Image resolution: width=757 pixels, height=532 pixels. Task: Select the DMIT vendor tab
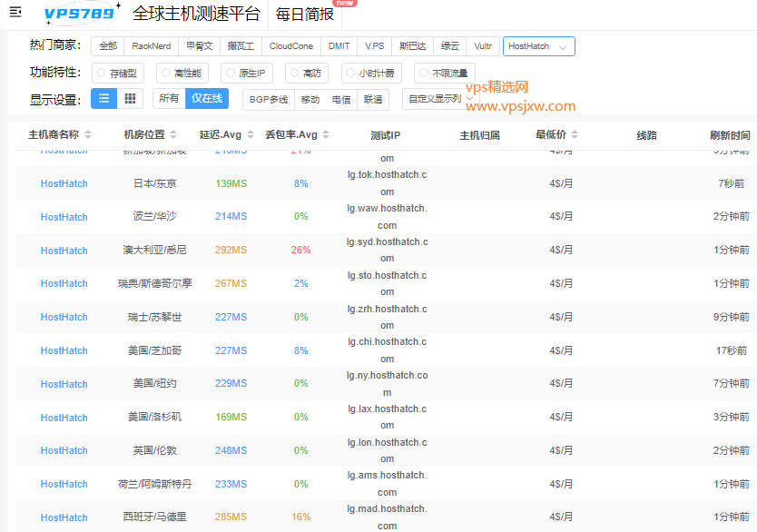[339, 46]
